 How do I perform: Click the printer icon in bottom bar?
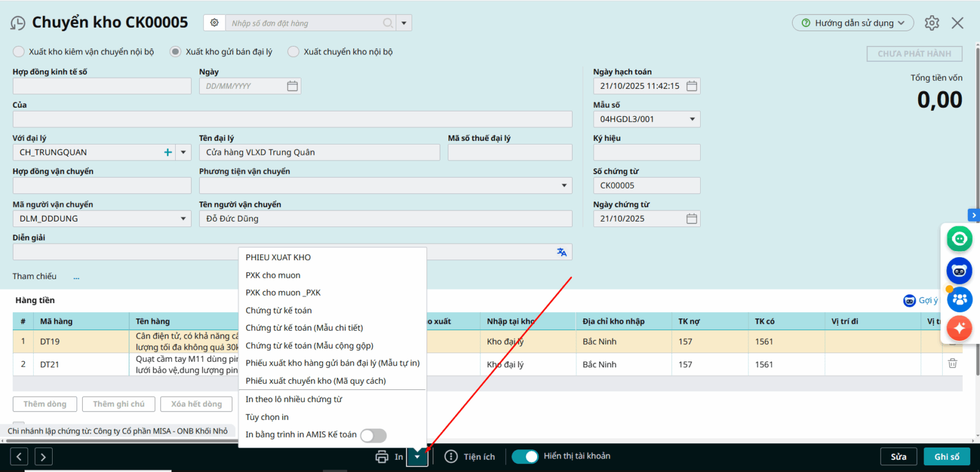[x=382, y=457]
